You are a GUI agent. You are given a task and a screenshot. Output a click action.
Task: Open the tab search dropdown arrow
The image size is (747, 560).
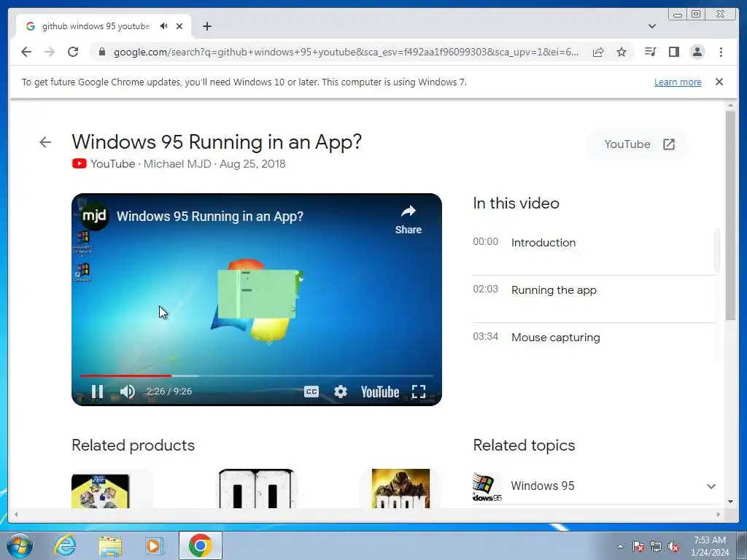[652, 26]
